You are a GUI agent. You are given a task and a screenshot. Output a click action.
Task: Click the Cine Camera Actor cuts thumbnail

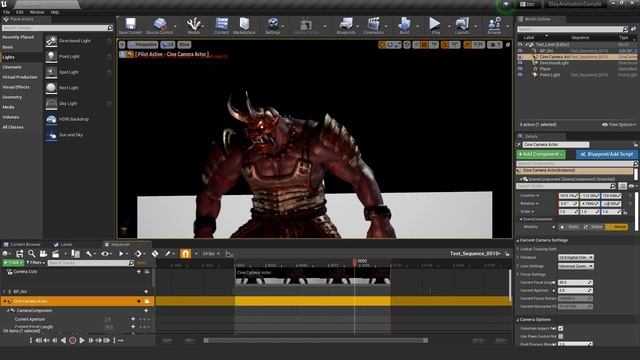(x=313, y=276)
